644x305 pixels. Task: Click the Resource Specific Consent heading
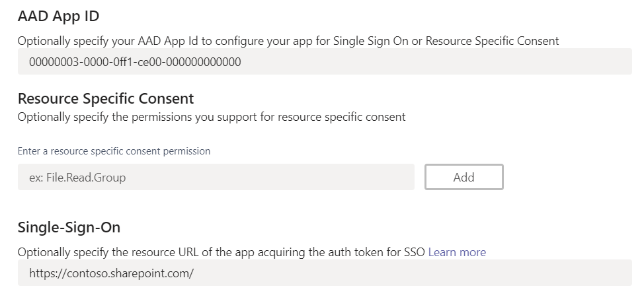coord(106,99)
